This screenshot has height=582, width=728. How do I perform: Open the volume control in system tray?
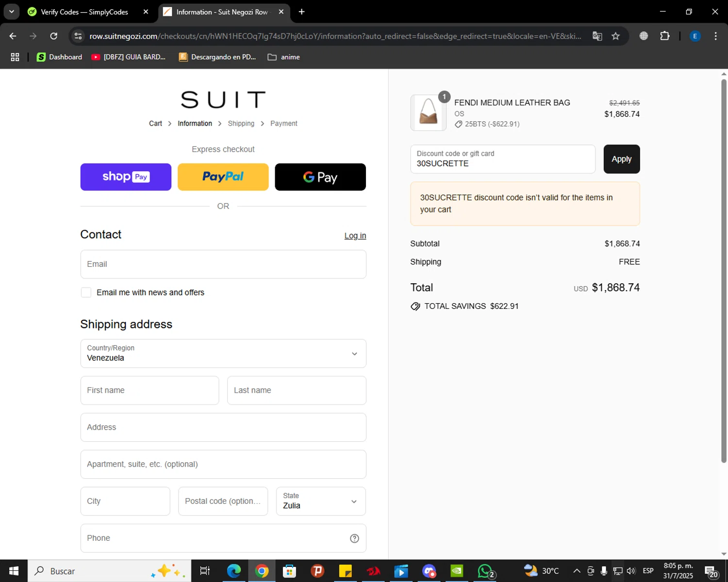click(631, 571)
